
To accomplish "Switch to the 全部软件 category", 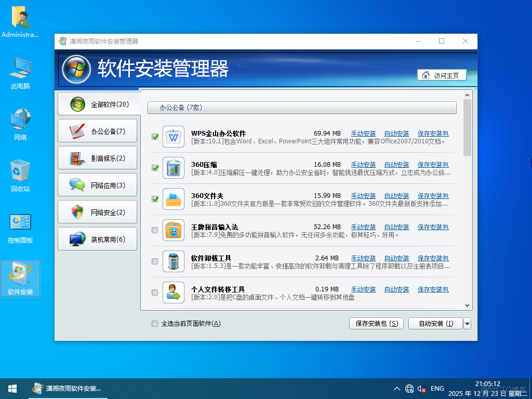I will pos(97,103).
